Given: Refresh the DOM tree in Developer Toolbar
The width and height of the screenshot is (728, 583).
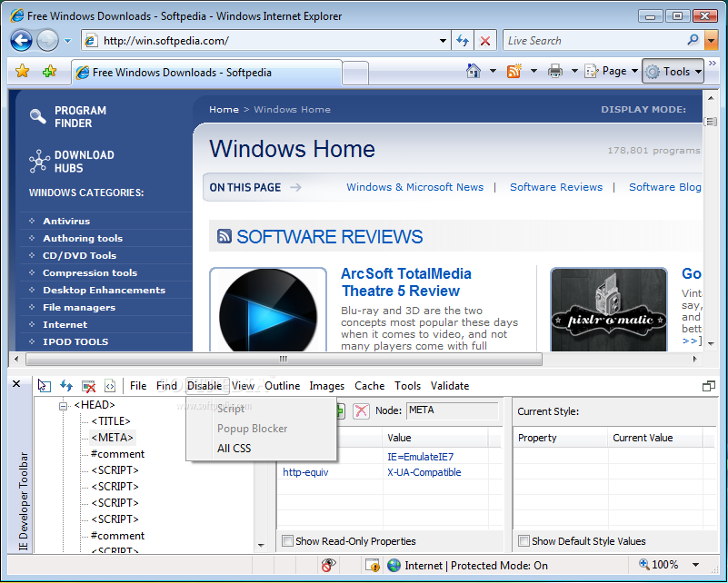Looking at the screenshot, I should tap(66, 385).
